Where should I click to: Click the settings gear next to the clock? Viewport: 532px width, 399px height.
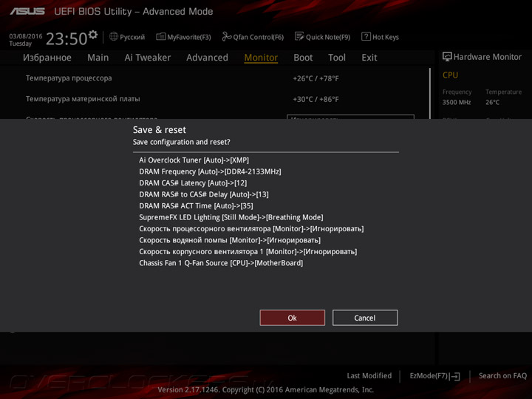[93, 35]
